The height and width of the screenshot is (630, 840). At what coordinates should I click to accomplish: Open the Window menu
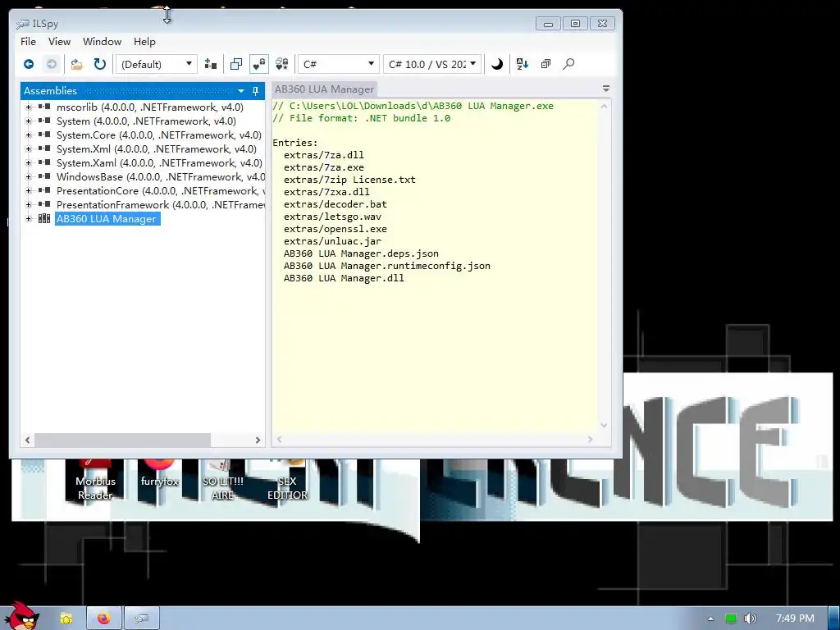tap(102, 42)
